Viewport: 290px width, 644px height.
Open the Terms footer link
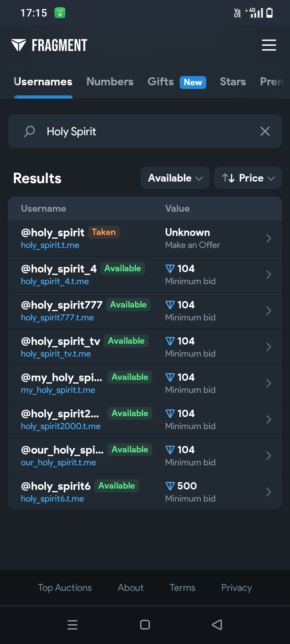click(x=182, y=588)
